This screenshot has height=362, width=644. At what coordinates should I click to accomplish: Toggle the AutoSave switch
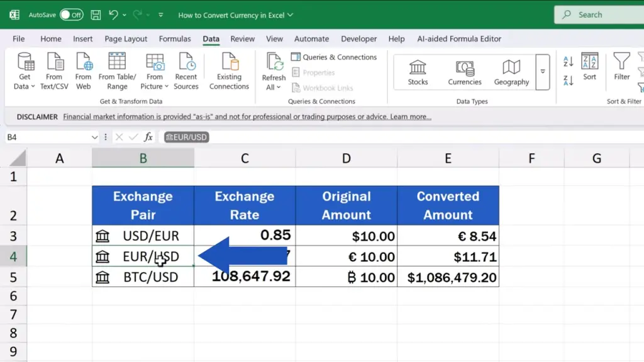(x=72, y=14)
